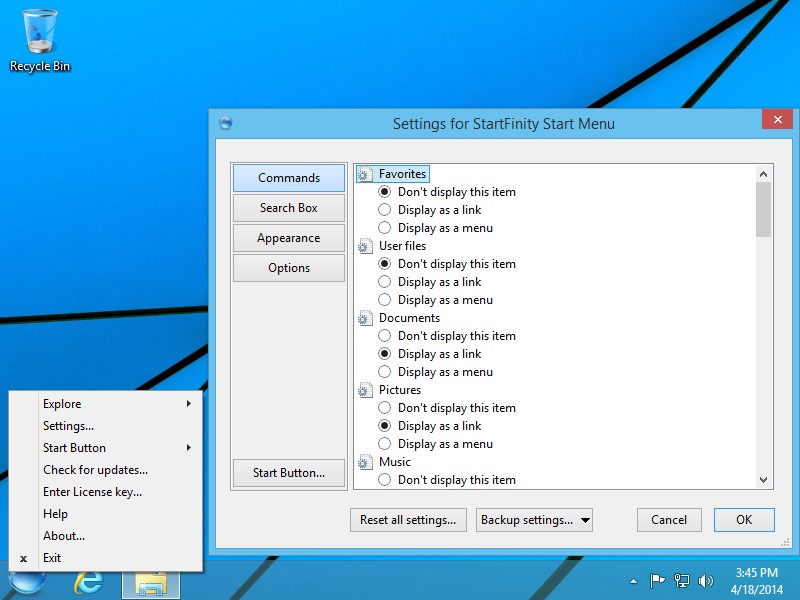Click the OK button
The height and width of the screenshot is (600, 800).
click(x=744, y=520)
